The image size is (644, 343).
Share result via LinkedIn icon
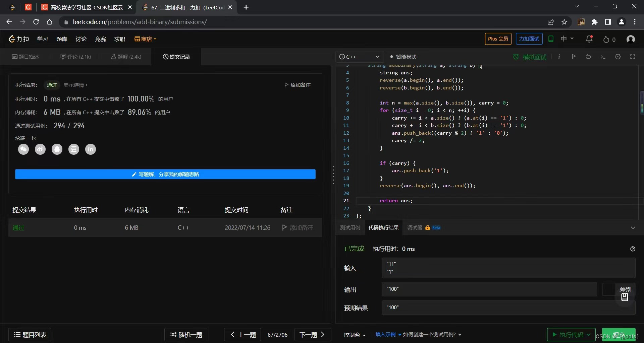pos(91,149)
